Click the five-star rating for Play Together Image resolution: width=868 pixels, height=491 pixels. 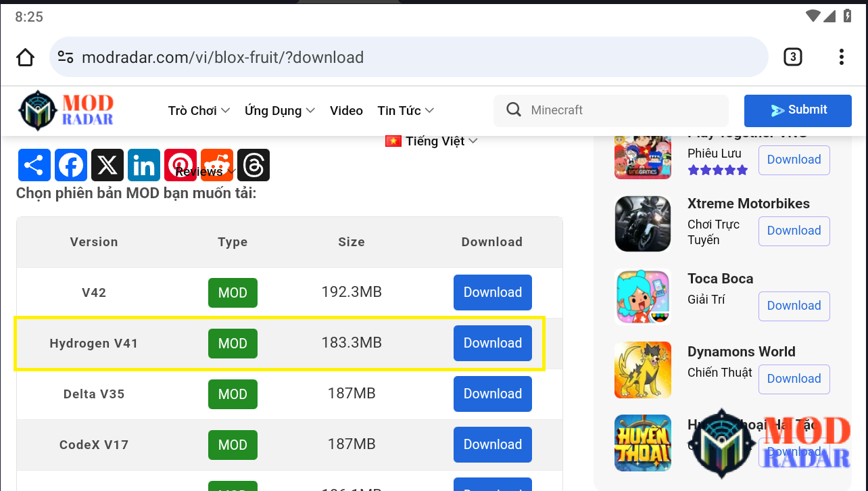click(x=718, y=170)
